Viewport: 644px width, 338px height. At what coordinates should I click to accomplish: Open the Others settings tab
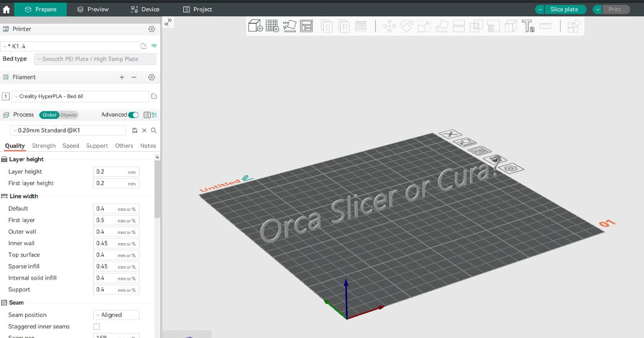[124, 146]
